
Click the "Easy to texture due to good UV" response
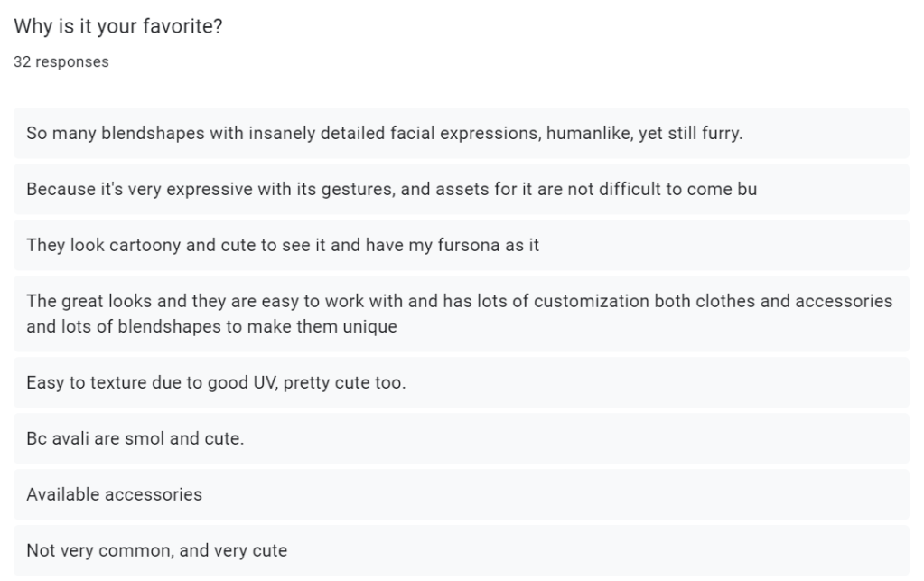(x=216, y=383)
